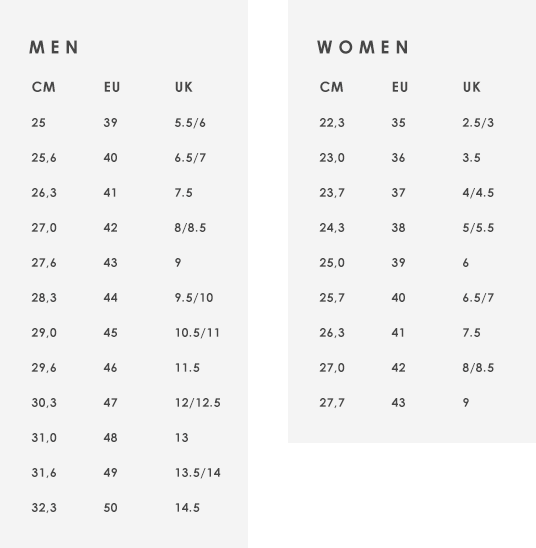Click men's EU size 47

(x=110, y=403)
